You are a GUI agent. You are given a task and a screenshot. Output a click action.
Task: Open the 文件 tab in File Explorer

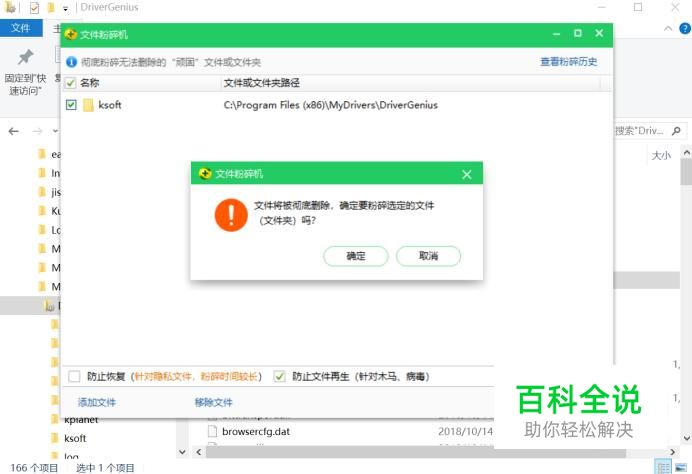[21, 28]
